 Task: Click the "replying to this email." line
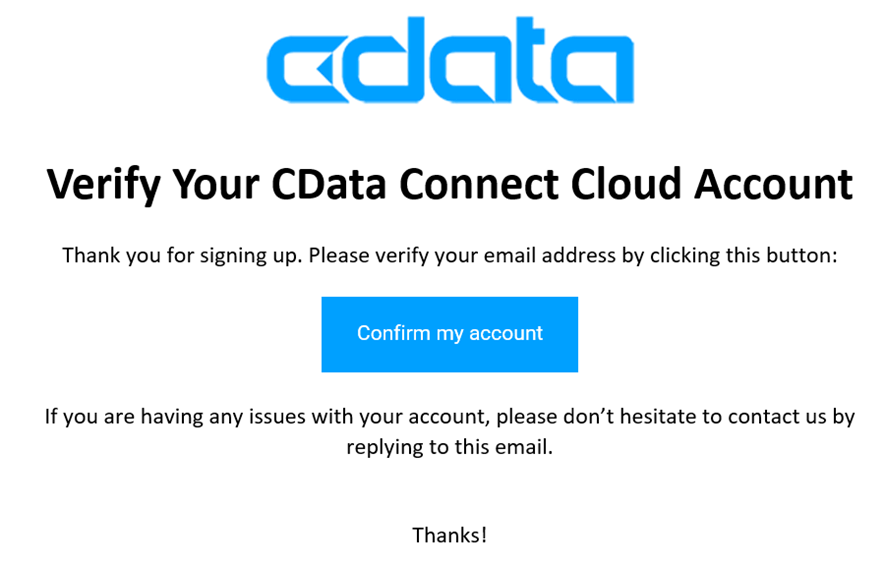tap(449, 447)
